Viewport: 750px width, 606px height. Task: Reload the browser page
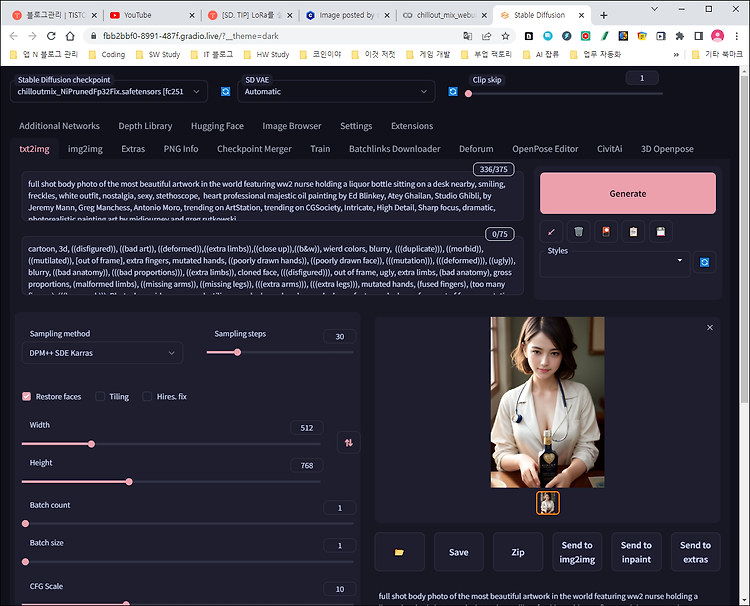[x=51, y=36]
